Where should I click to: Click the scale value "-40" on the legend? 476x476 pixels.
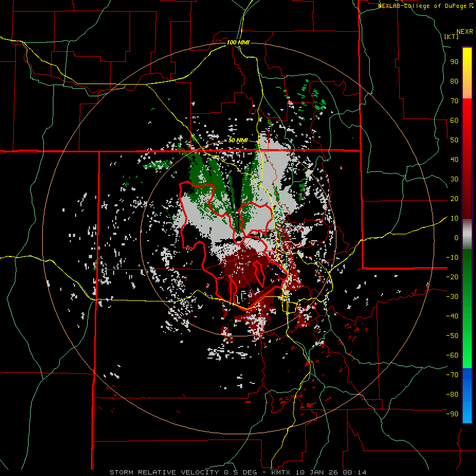452,316
